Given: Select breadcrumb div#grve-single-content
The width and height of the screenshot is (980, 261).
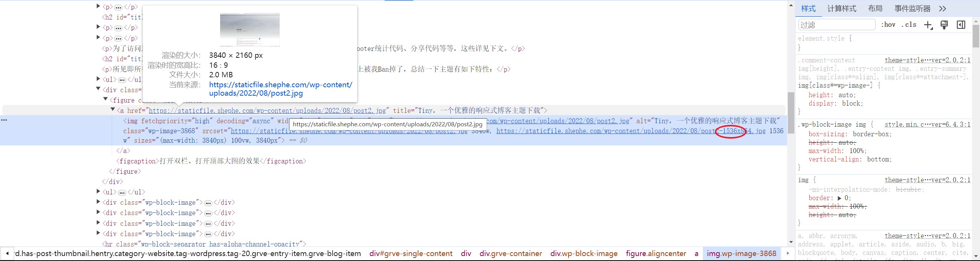Looking at the screenshot, I should pos(411,253).
